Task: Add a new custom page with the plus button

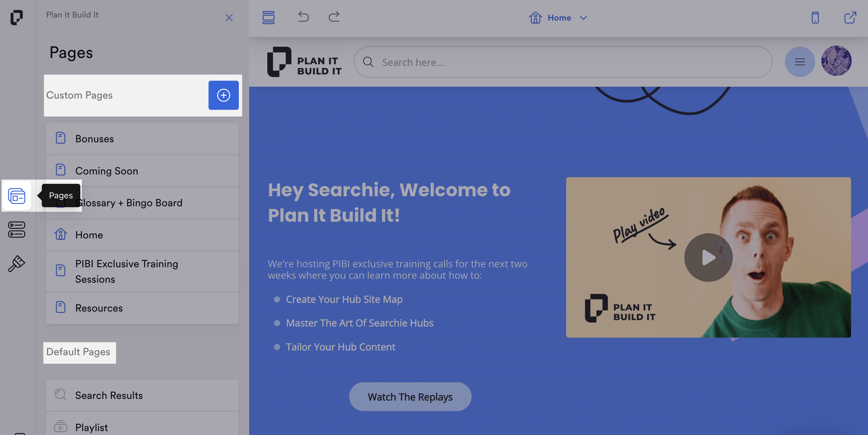Action: tap(223, 96)
